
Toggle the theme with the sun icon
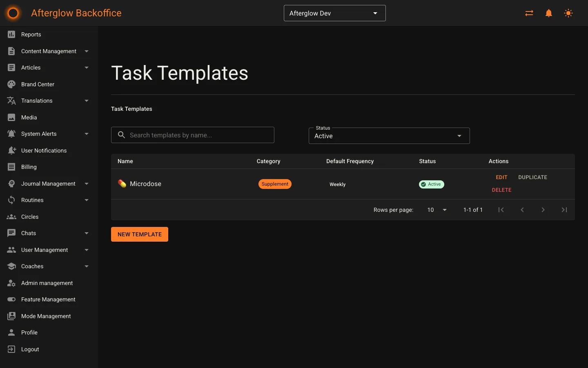click(568, 13)
